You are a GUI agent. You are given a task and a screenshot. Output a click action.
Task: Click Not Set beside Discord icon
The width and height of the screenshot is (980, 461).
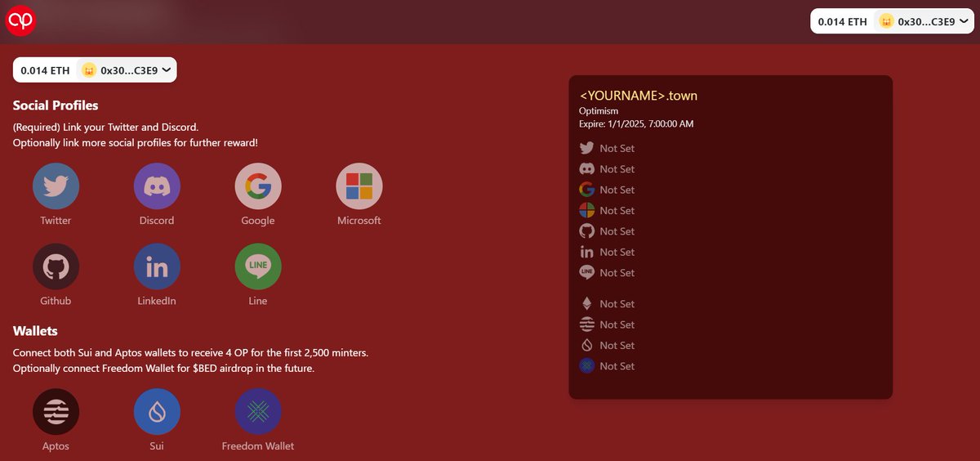[x=617, y=169]
